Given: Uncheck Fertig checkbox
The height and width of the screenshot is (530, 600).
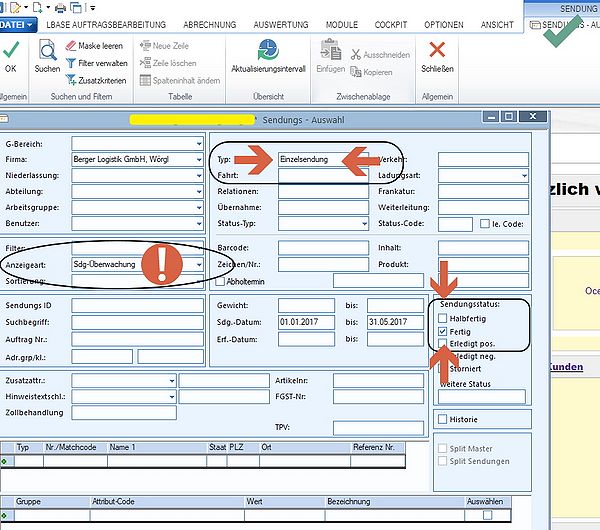Looking at the screenshot, I should (443, 331).
